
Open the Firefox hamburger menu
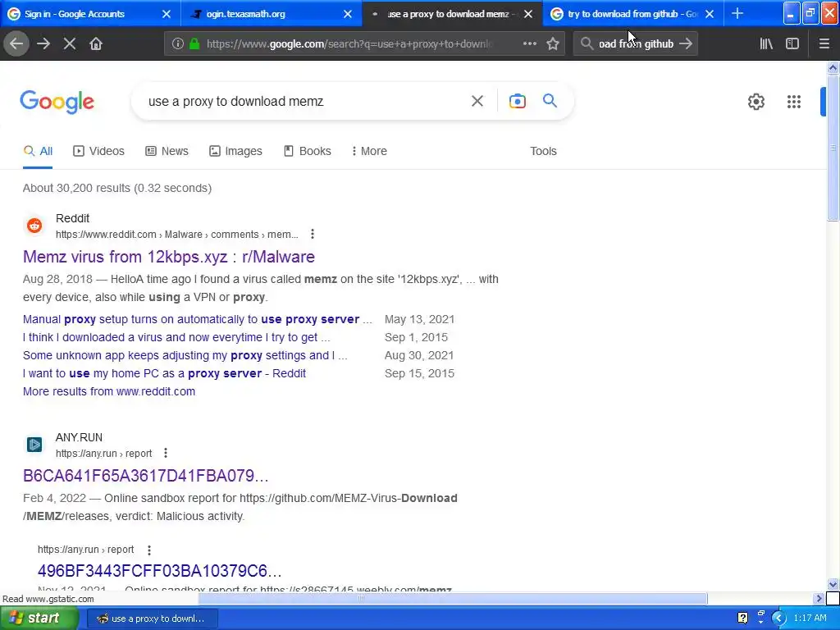pos(824,43)
